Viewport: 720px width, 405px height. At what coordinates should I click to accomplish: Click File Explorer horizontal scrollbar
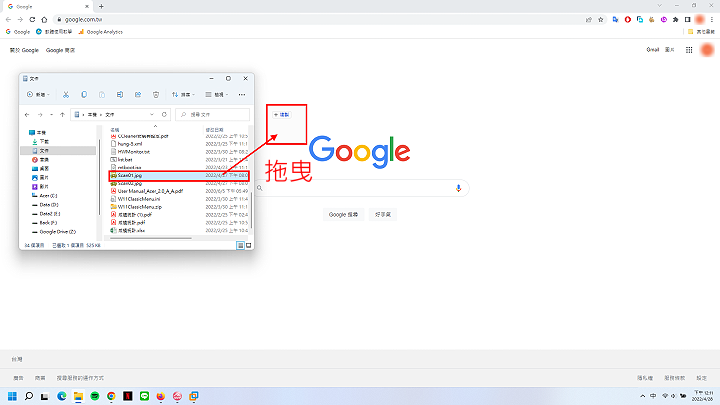click(151, 238)
